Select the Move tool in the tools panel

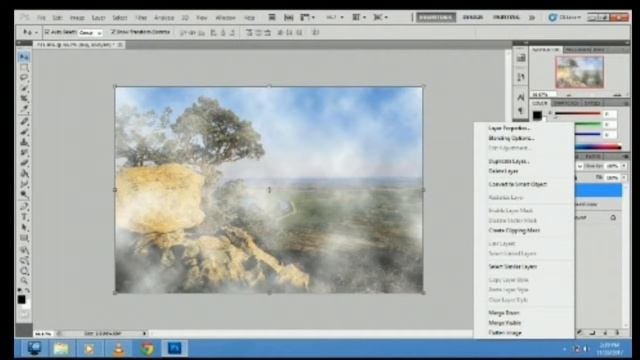(24, 57)
